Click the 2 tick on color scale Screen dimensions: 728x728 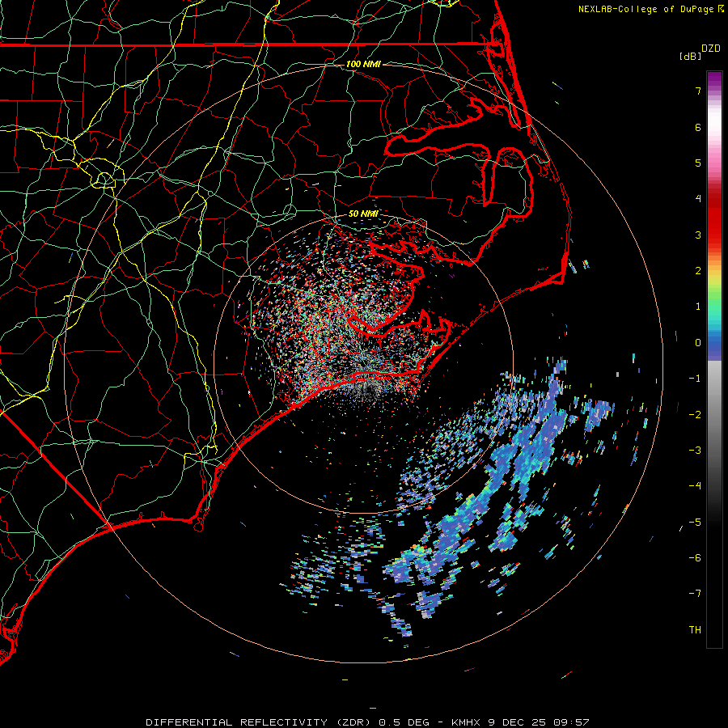point(698,271)
